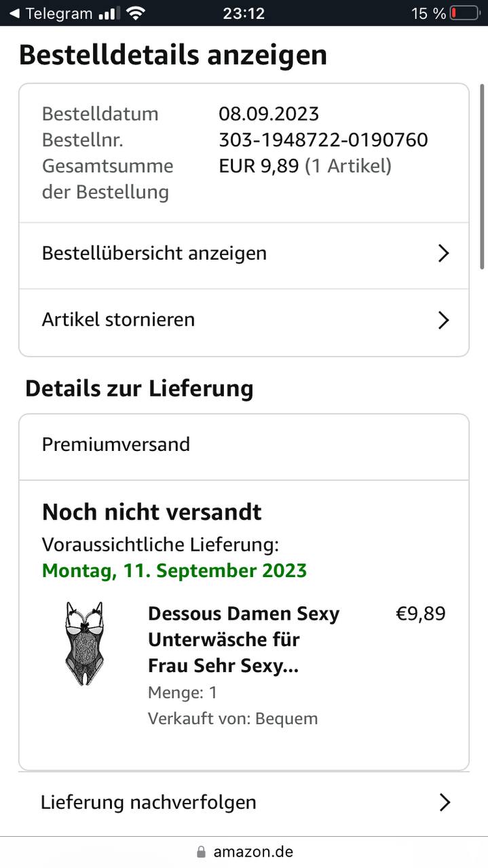Click the Premiumversand shipping label
Image resolution: width=488 pixels, height=868 pixels.
116,445
